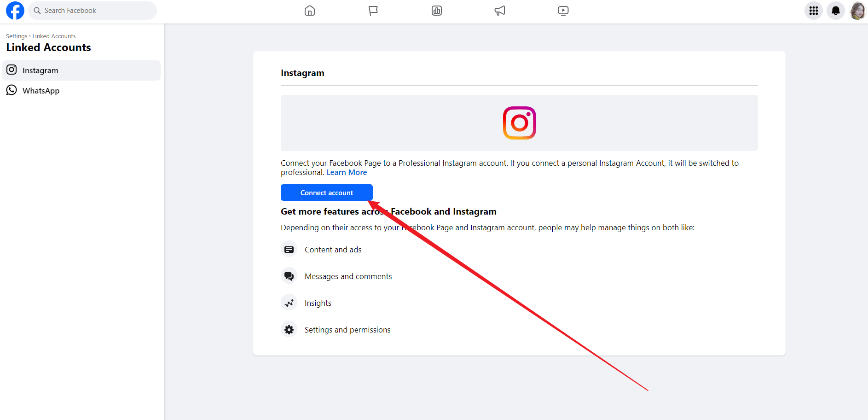Click the Settings and permissions gear
The image size is (868, 420).
289,329
